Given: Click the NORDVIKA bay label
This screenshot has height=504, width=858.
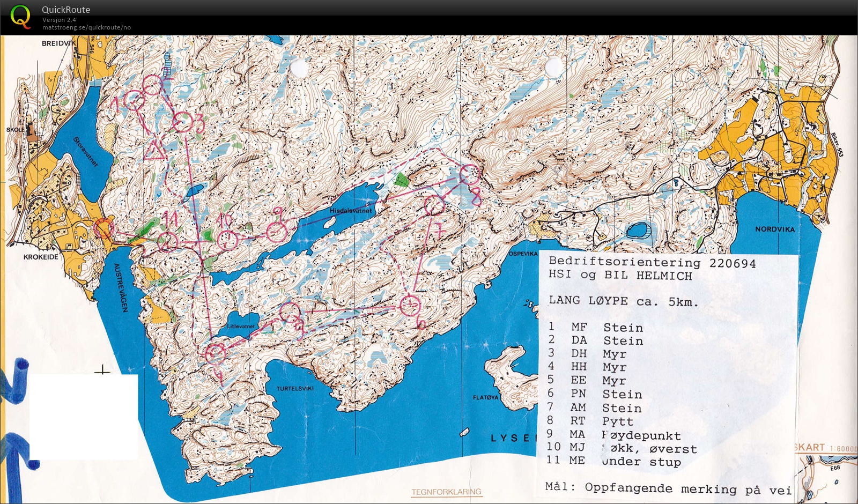Looking at the screenshot, I should coord(775,229).
